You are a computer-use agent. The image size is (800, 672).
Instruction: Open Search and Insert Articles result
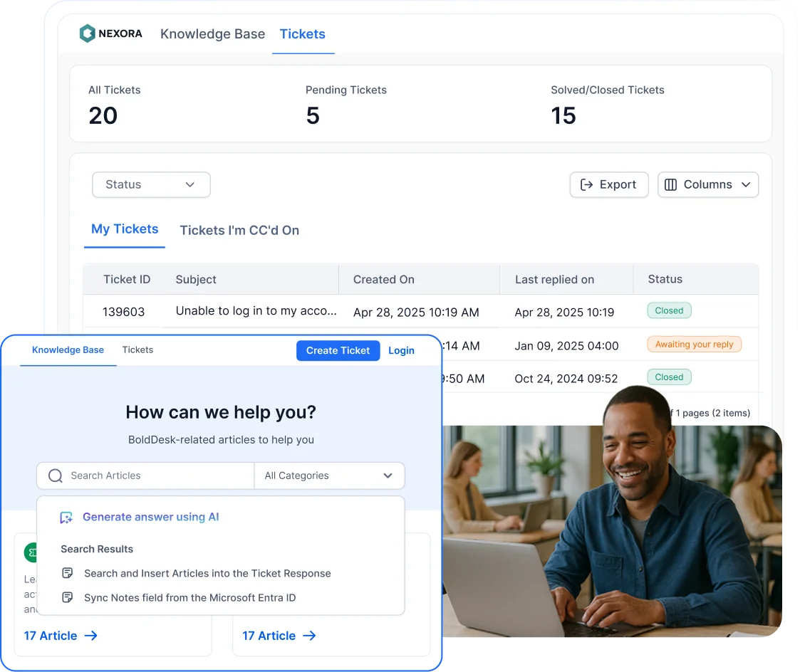pos(207,573)
